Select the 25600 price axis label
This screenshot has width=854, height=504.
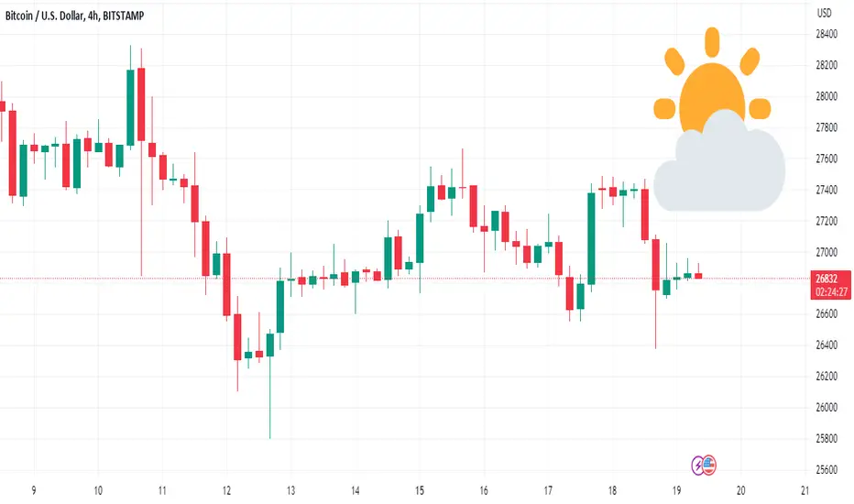point(827,470)
